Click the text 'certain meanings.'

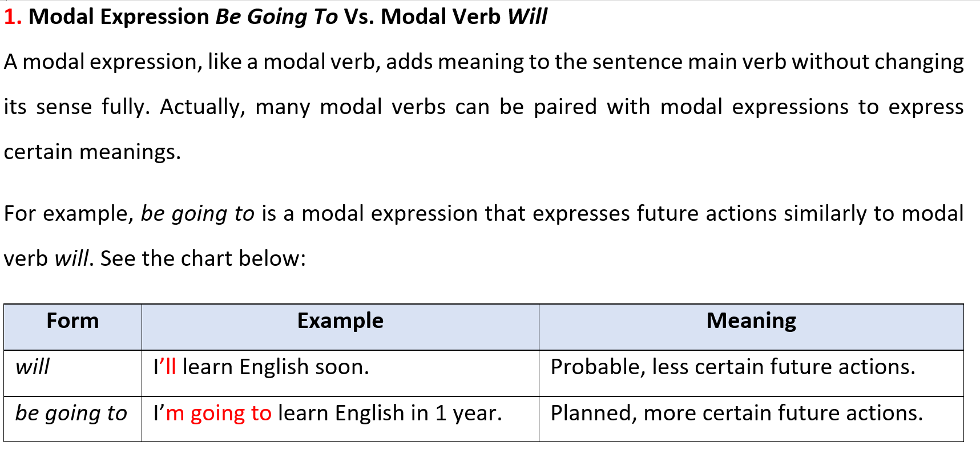[x=92, y=152]
